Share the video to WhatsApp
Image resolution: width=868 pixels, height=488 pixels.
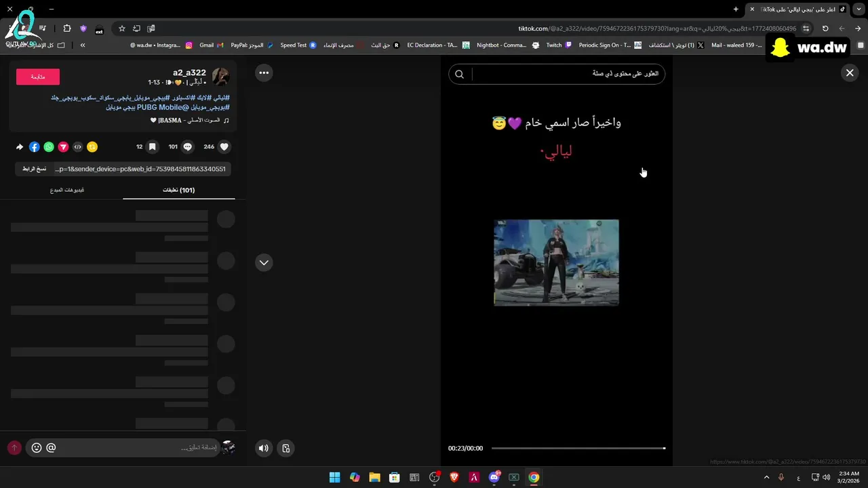(x=49, y=147)
